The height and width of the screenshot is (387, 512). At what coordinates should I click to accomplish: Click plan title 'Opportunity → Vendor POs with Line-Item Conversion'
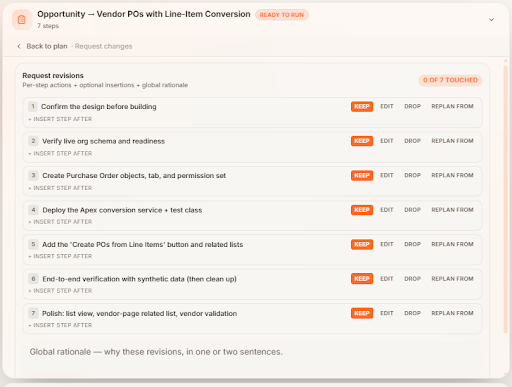click(x=144, y=14)
